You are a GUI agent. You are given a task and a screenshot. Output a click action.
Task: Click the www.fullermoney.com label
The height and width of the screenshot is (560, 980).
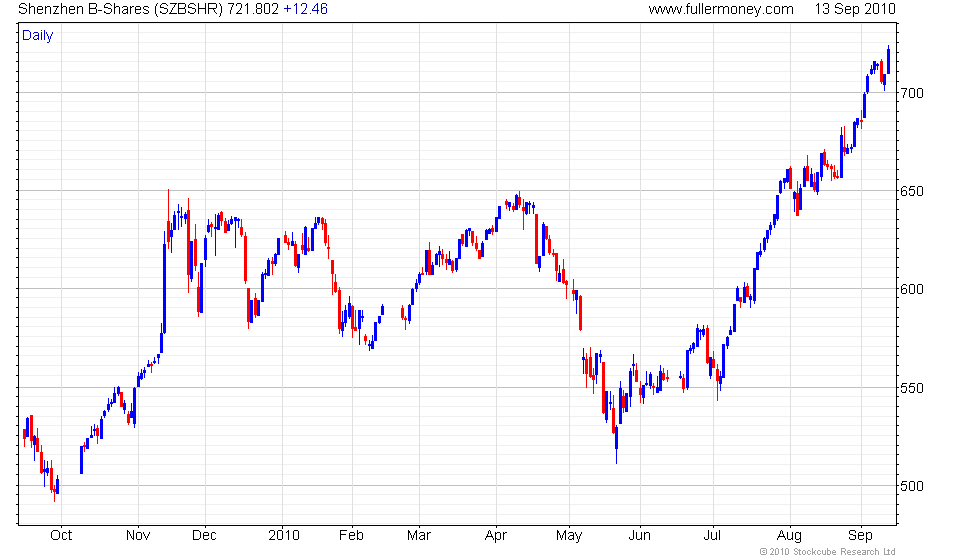(x=721, y=9)
